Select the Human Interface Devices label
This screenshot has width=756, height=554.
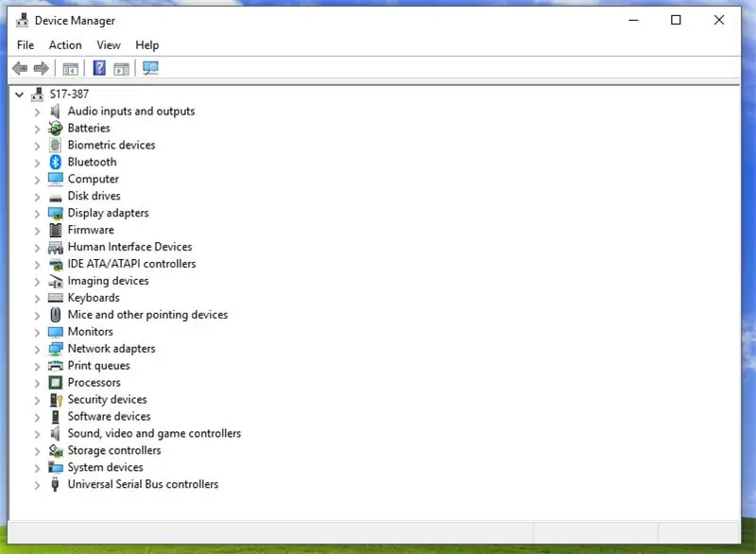point(129,247)
